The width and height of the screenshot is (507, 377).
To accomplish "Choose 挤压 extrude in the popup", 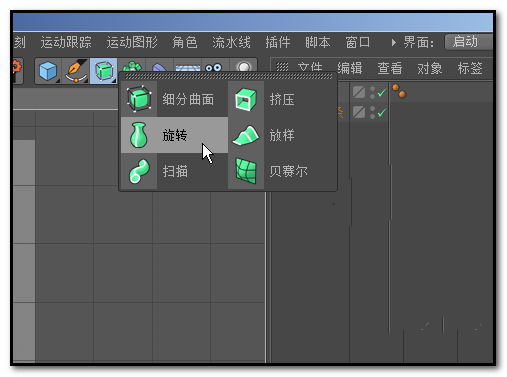I will (x=282, y=99).
